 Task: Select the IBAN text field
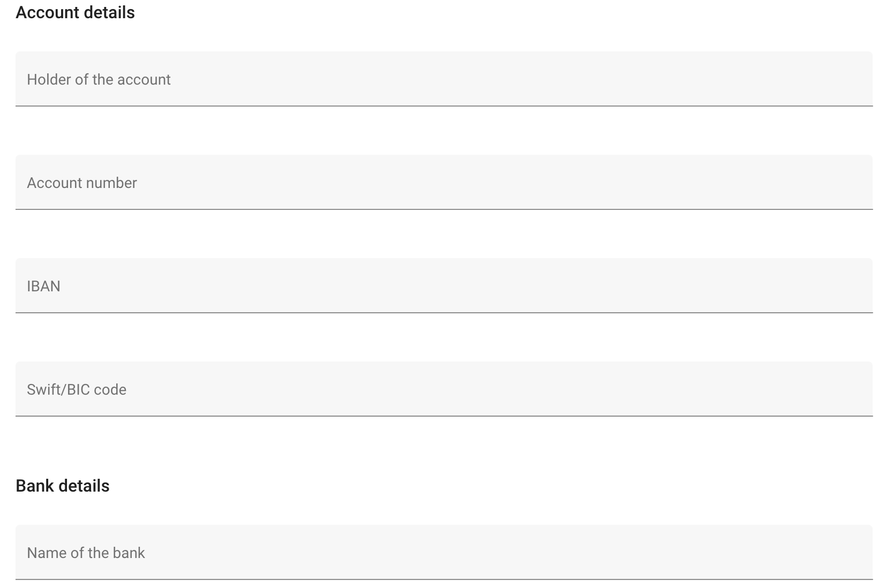coord(444,285)
